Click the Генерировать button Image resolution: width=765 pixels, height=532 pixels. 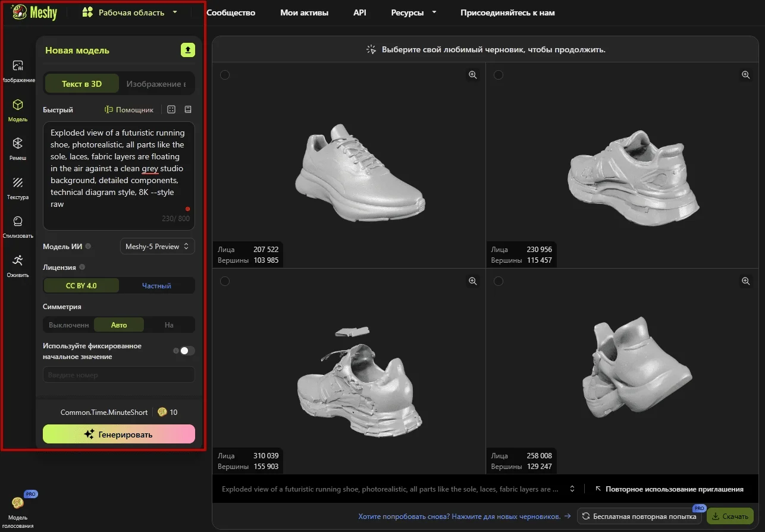tap(119, 434)
